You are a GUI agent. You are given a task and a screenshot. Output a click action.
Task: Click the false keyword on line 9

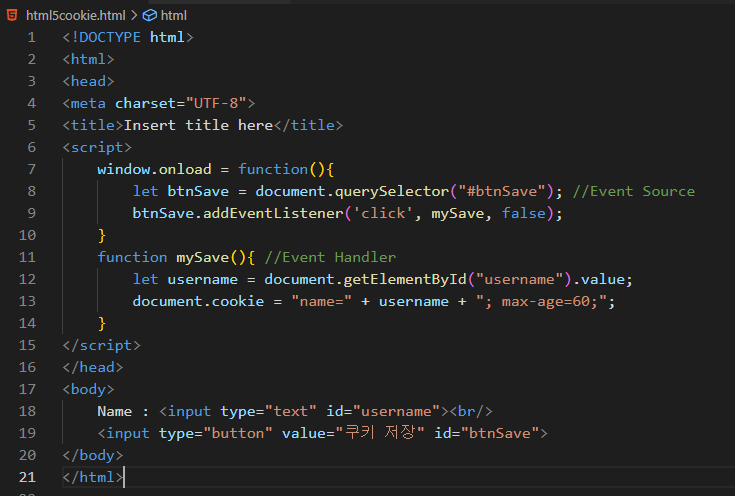524,213
